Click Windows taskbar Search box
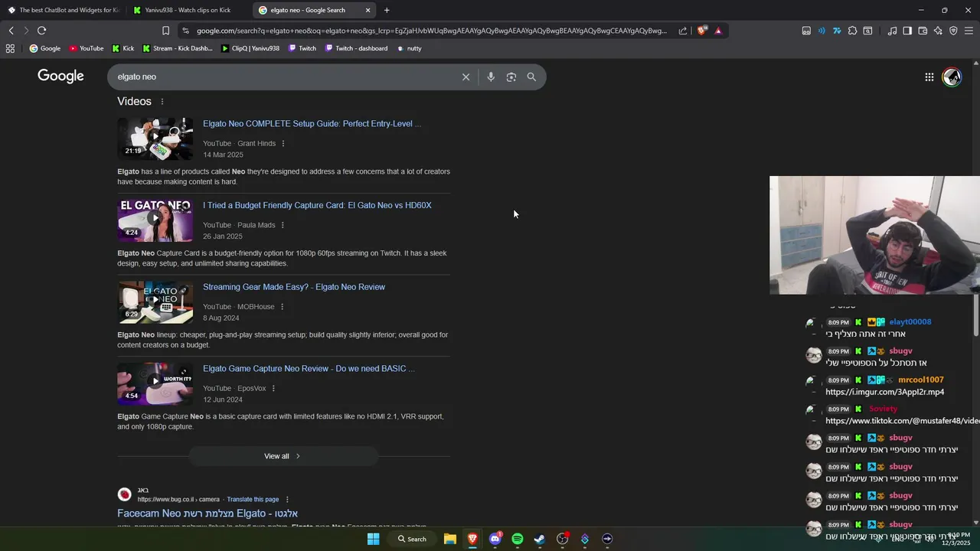The width and height of the screenshot is (980, 551). [412, 539]
